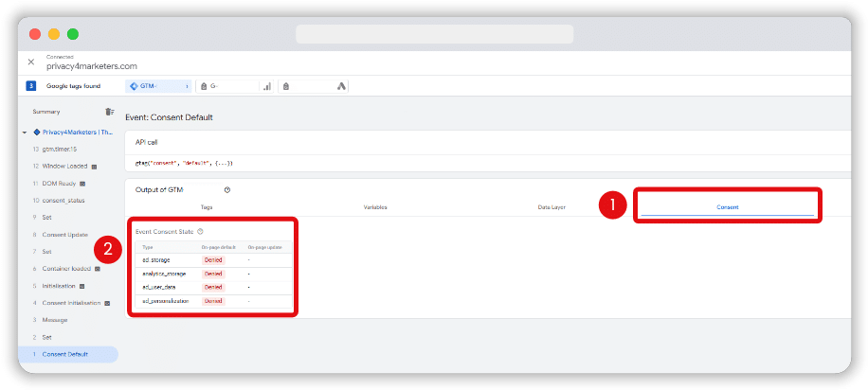
Task: Open the Summary view in sidebar
Action: pyautogui.click(x=45, y=112)
